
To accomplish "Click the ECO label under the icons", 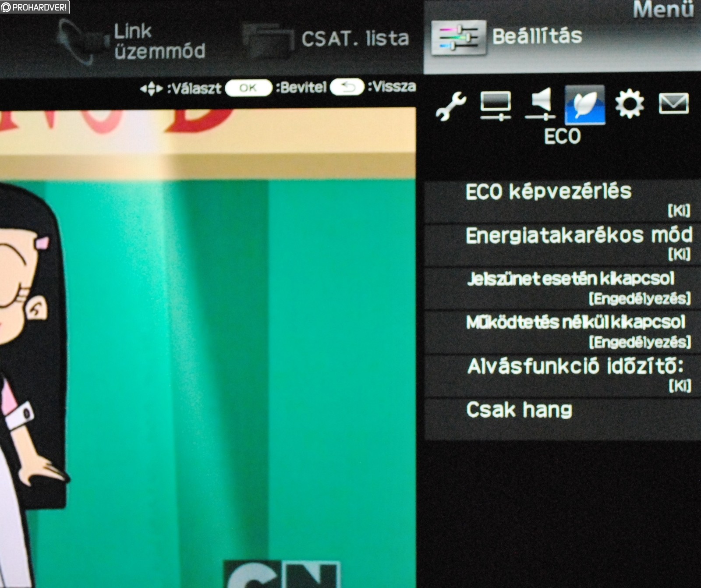I will 563,136.
